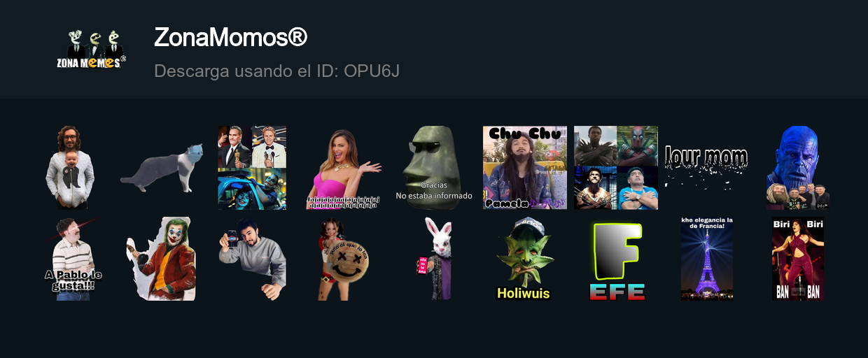Choose the man in gray sweater holding phone sticker
The image size is (868, 358).
coord(252,259)
